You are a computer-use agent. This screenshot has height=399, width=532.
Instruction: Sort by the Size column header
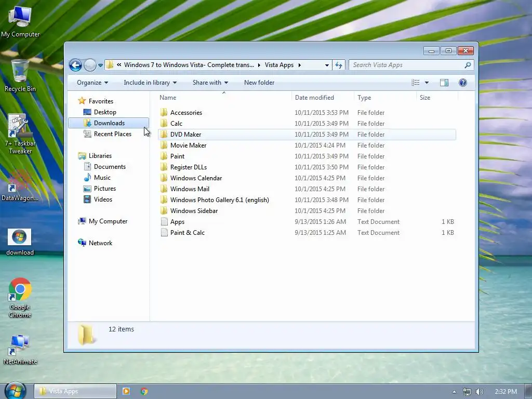pyautogui.click(x=437, y=97)
